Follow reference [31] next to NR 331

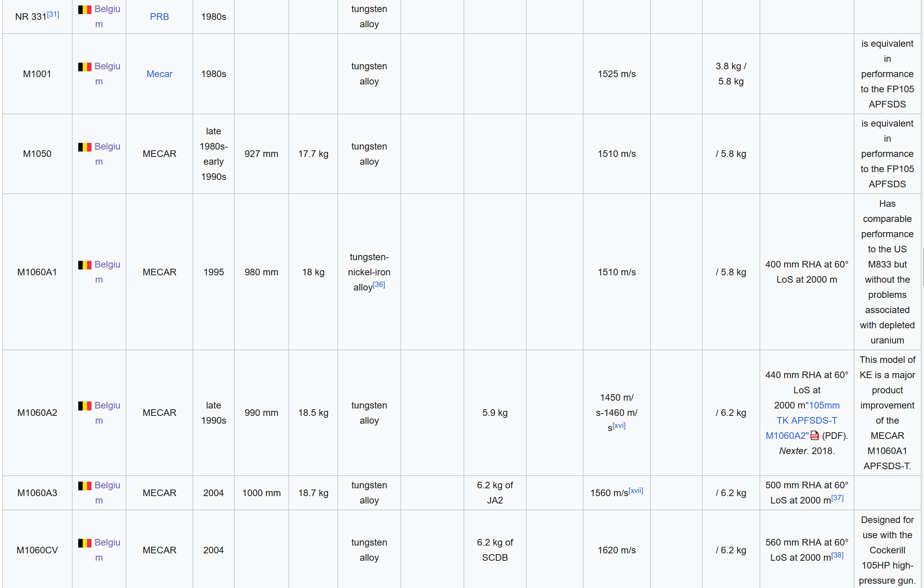[53, 14]
